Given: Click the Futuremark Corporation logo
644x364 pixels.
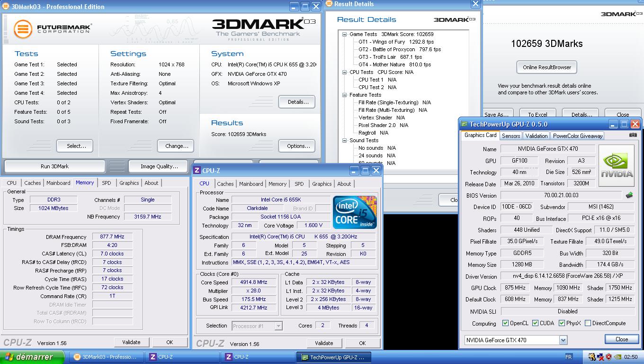Looking at the screenshot, I should coord(52,29).
